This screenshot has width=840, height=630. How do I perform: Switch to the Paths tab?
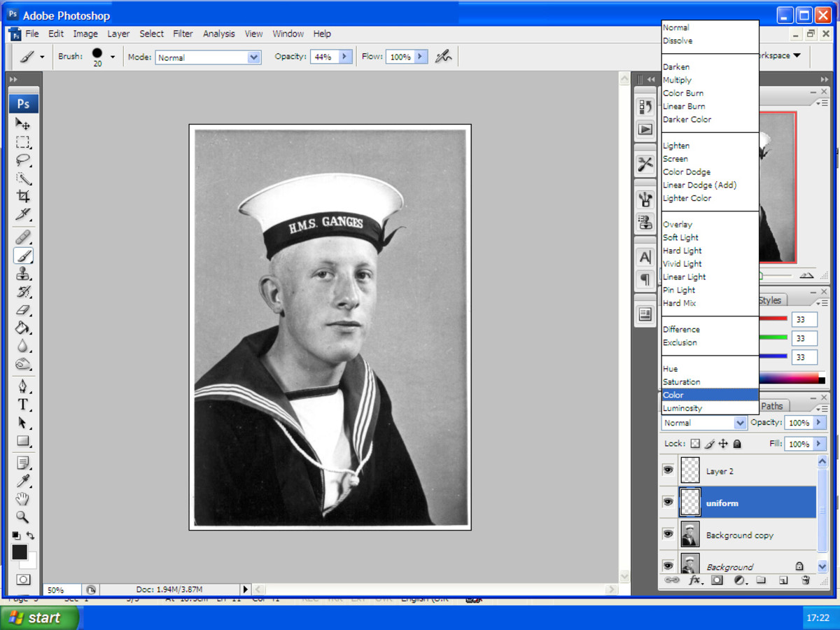(x=773, y=405)
